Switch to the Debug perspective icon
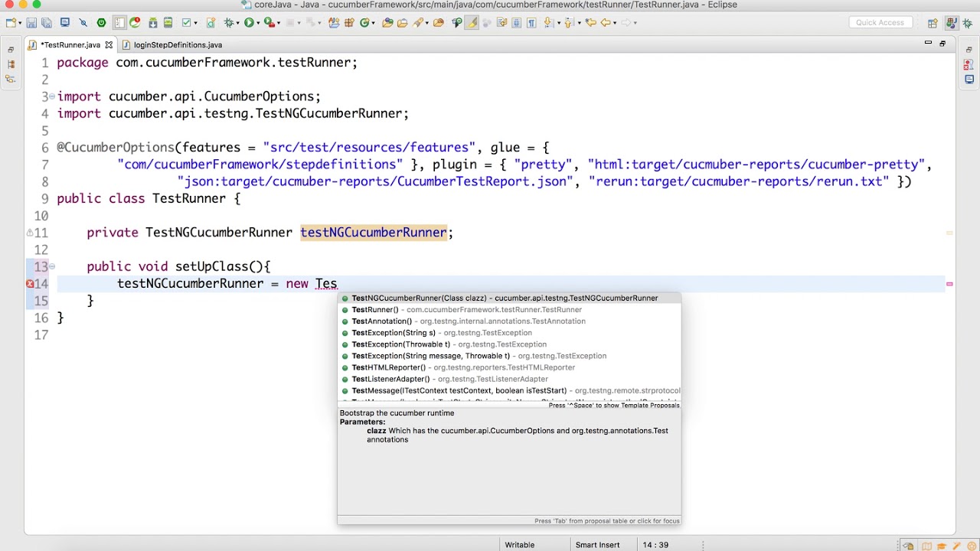980x551 pixels. [967, 23]
